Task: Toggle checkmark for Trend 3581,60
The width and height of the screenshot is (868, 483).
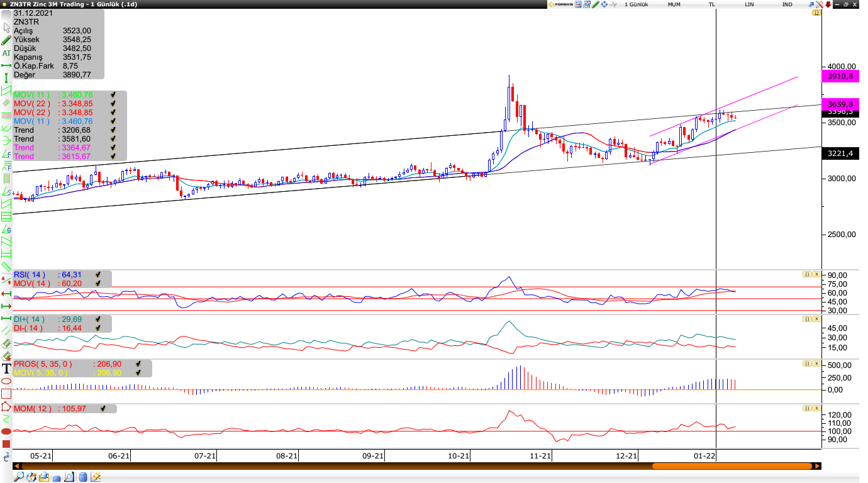Action: point(113,139)
